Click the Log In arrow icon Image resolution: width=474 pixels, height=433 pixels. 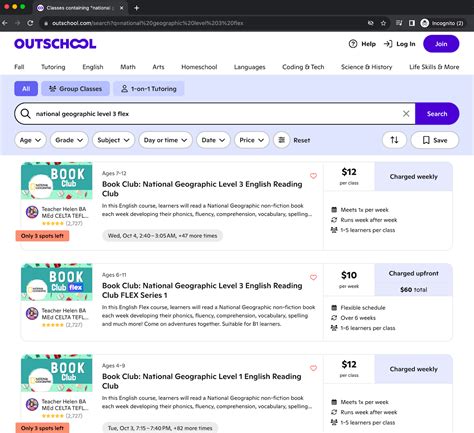388,44
